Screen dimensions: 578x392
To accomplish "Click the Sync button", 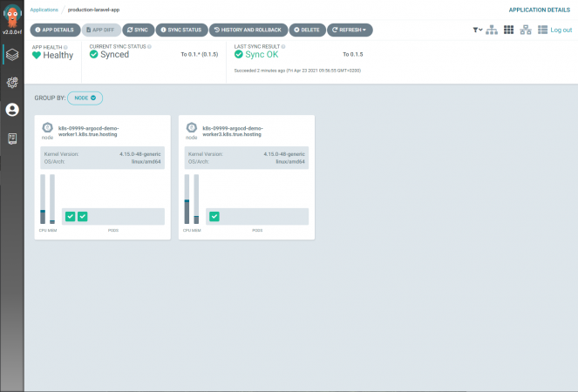I will [138, 30].
